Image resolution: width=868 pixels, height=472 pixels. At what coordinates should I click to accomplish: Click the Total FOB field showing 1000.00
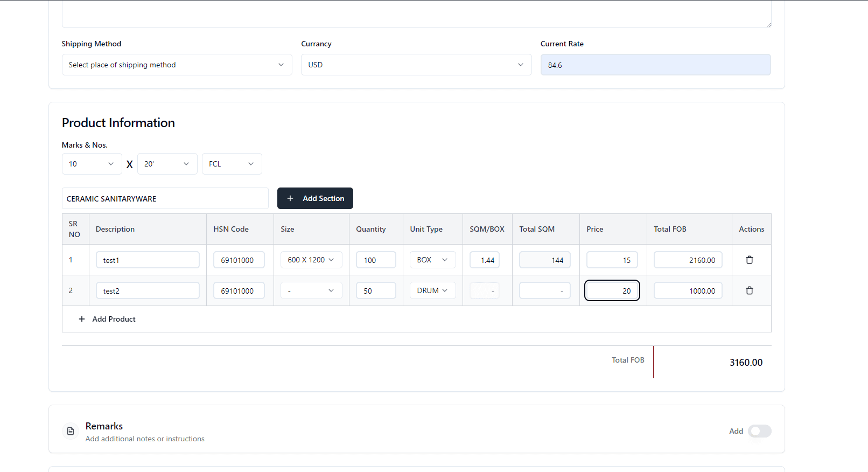click(x=688, y=290)
